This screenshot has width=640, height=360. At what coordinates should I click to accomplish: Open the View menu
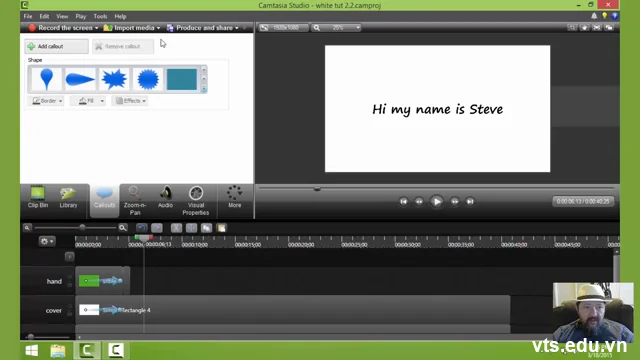click(x=62, y=16)
